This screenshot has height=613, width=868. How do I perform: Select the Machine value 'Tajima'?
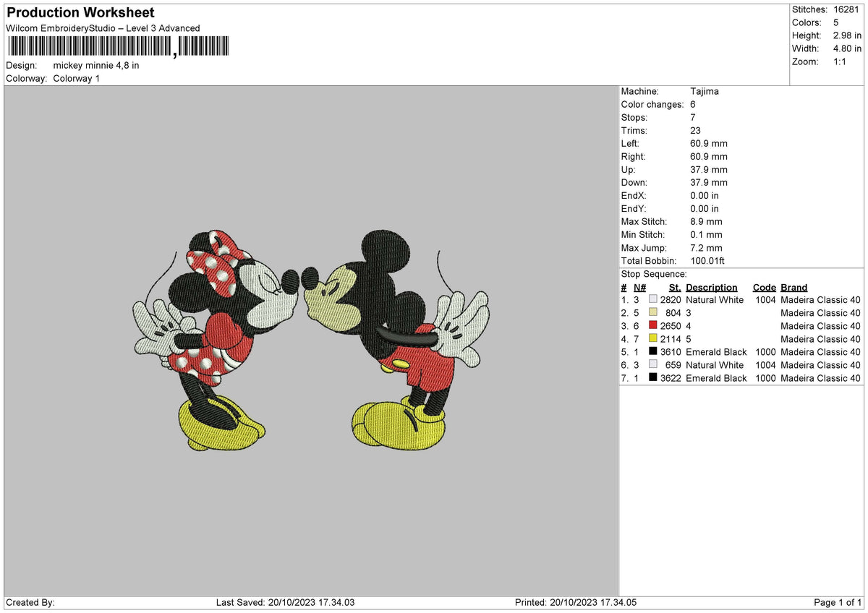point(705,92)
